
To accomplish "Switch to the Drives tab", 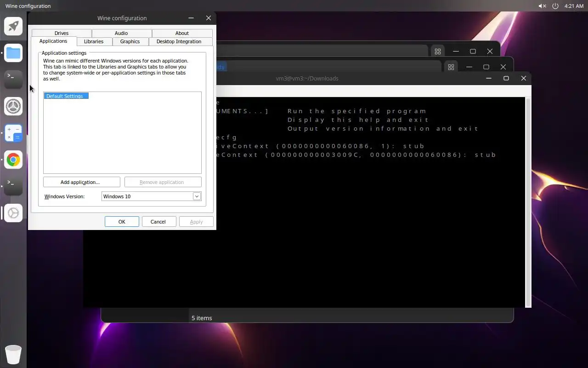I will [62, 33].
